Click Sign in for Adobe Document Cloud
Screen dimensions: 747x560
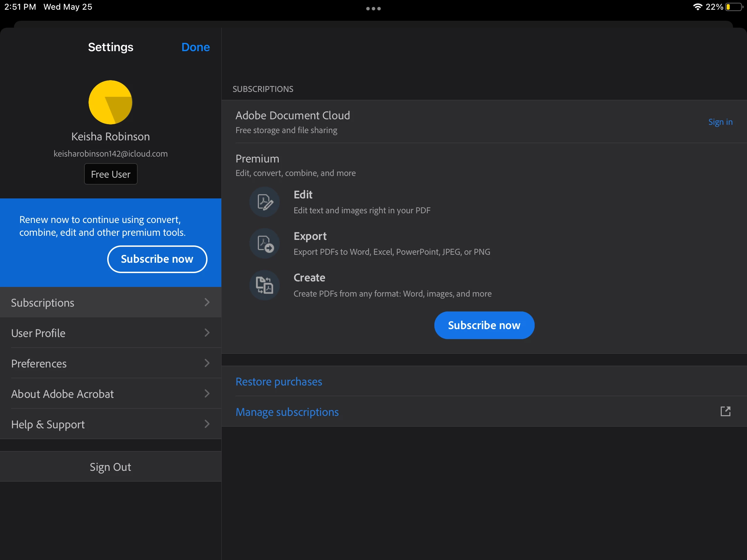tap(720, 122)
